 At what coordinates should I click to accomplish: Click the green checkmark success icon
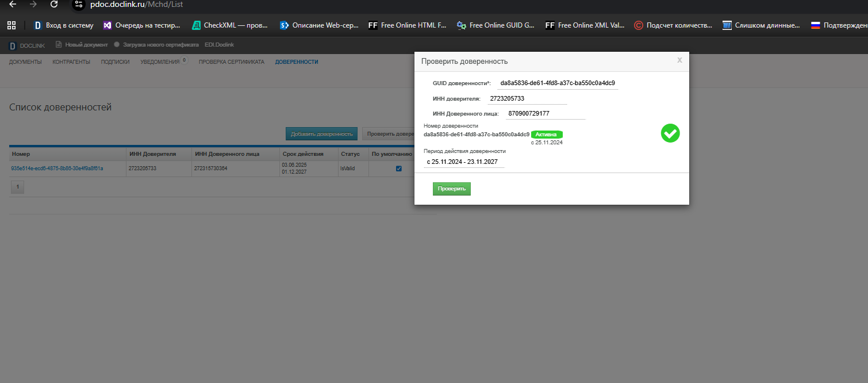(670, 133)
